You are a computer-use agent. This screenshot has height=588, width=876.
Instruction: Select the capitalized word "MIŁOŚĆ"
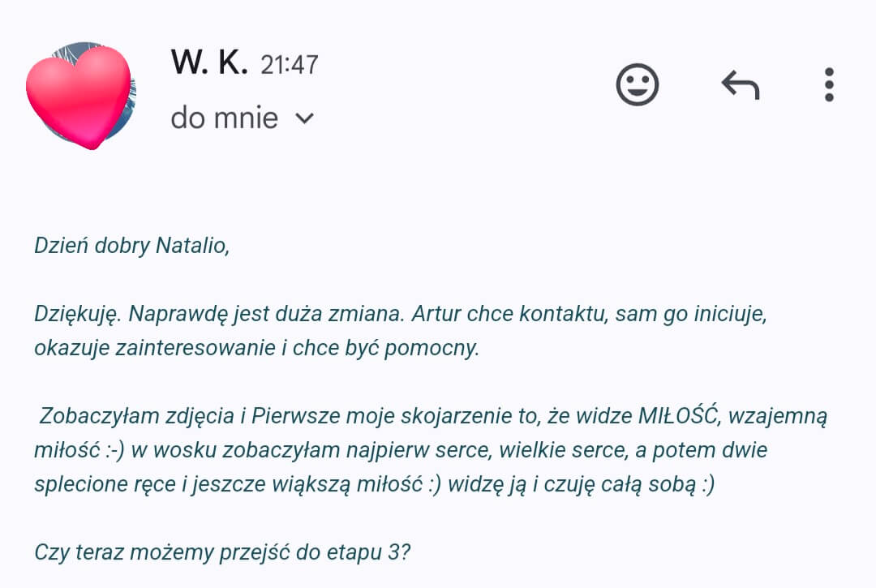676,417
